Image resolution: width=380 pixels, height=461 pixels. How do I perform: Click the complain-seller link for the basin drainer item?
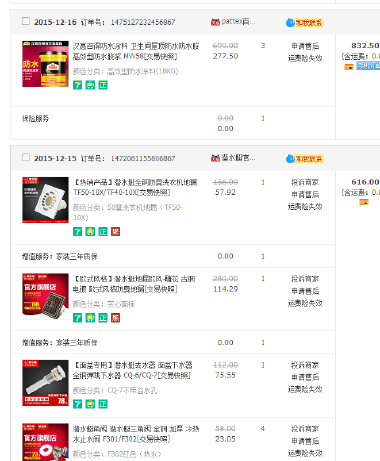305,365
